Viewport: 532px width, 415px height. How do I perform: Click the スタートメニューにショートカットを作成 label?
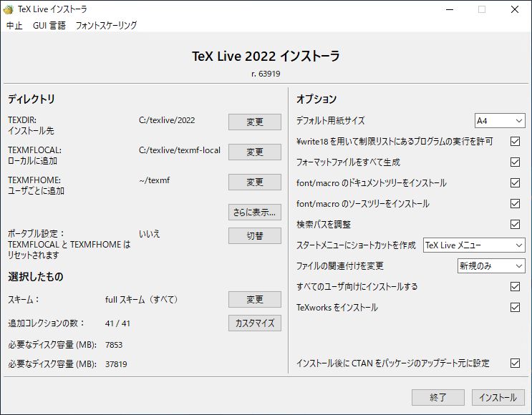click(356, 245)
